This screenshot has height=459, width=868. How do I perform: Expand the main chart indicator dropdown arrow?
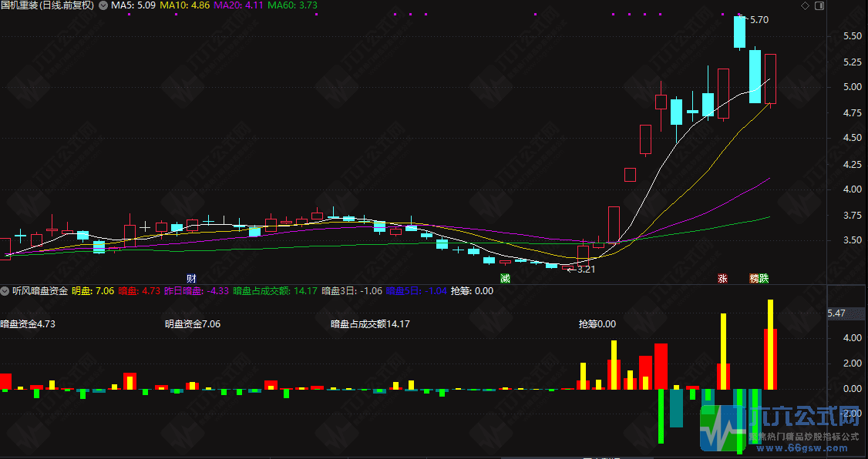(x=103, y=5)
